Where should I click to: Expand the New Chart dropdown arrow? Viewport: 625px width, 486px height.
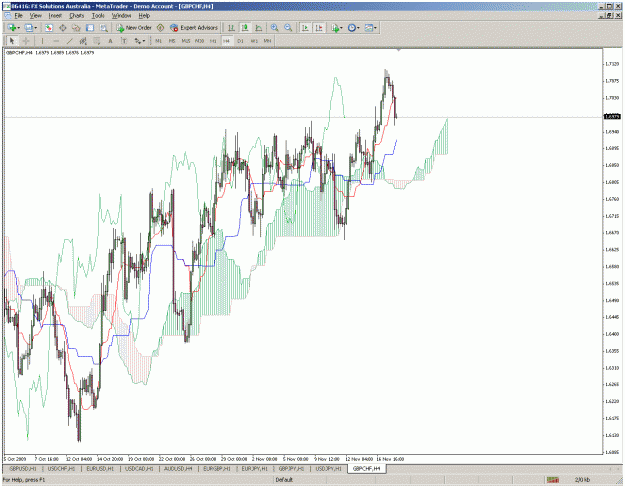19,28
